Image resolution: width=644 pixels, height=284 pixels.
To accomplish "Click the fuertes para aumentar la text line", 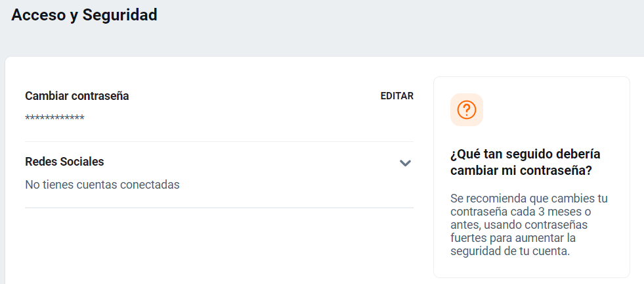I will pyautogui.click(x=513, y=239).
